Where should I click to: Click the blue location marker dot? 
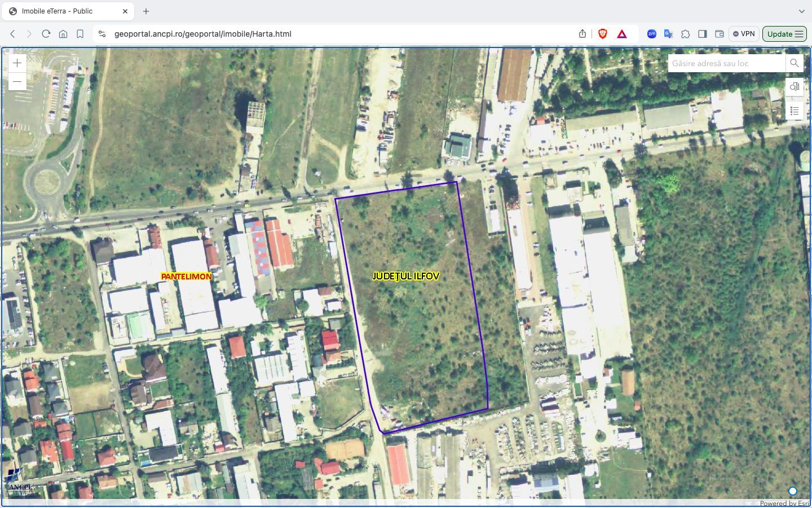click(793, 491)
